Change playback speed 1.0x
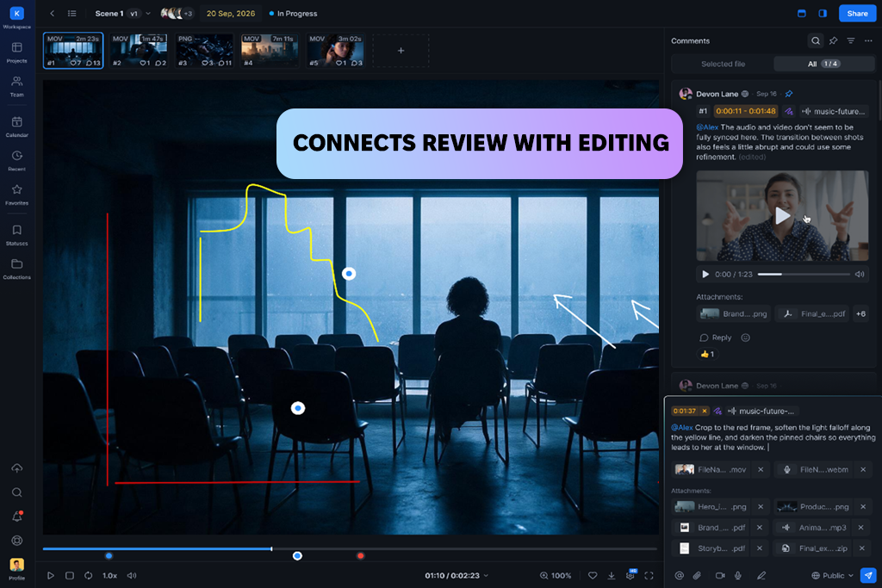 109,575
